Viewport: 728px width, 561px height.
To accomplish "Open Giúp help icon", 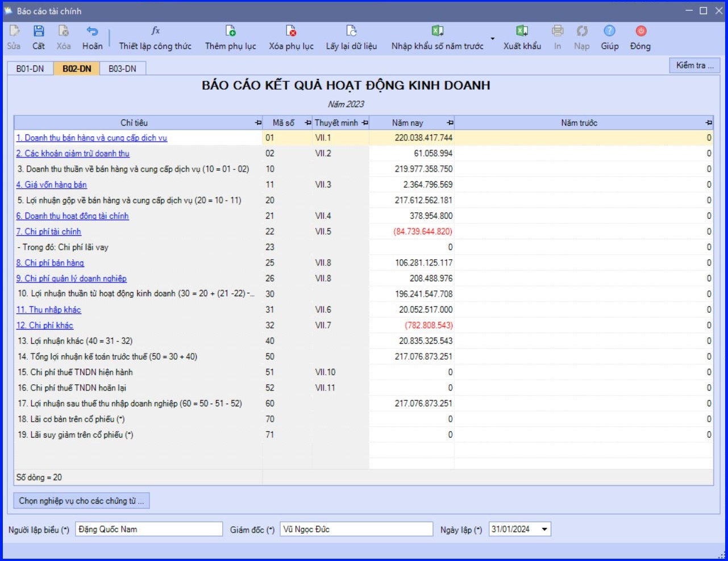I will pyautogui.click(x=610, y=31).
